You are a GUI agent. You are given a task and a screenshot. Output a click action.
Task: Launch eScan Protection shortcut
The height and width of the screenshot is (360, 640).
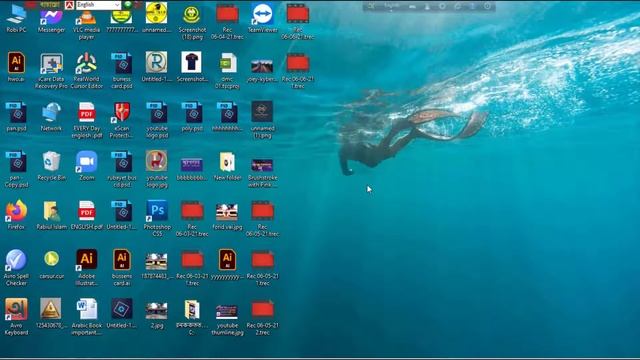122,120
